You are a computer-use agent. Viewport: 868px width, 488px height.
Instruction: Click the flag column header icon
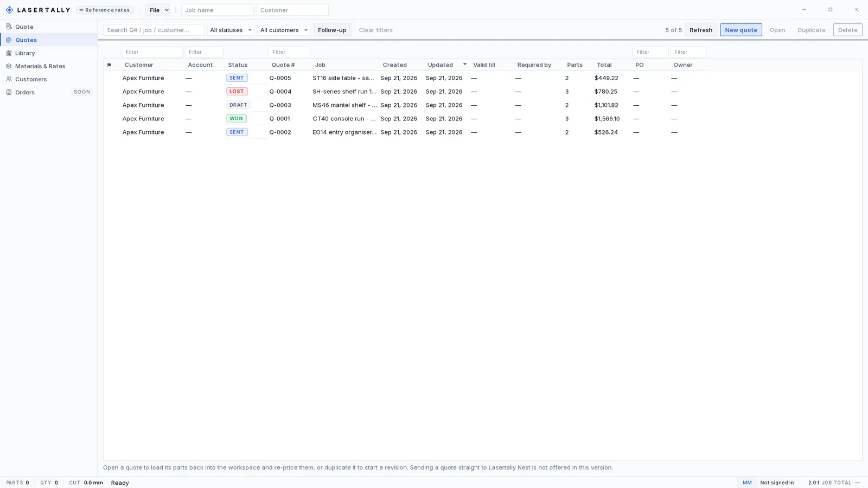(109, 65)
